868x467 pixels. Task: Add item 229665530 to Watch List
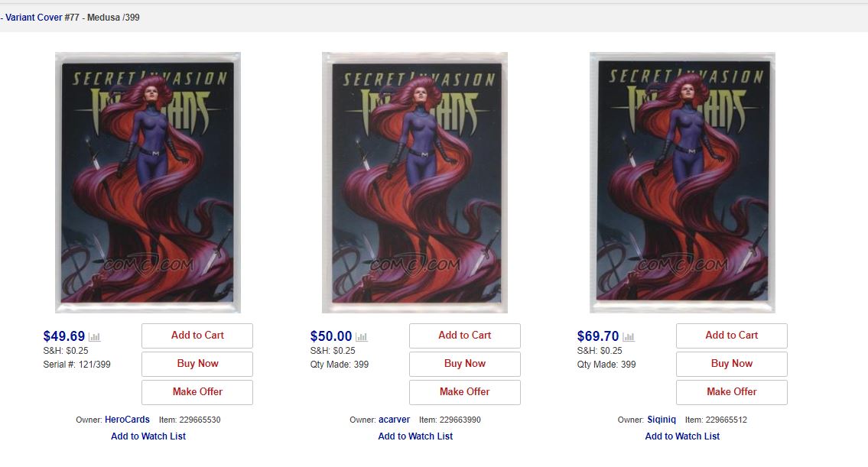tap(148, 436)
